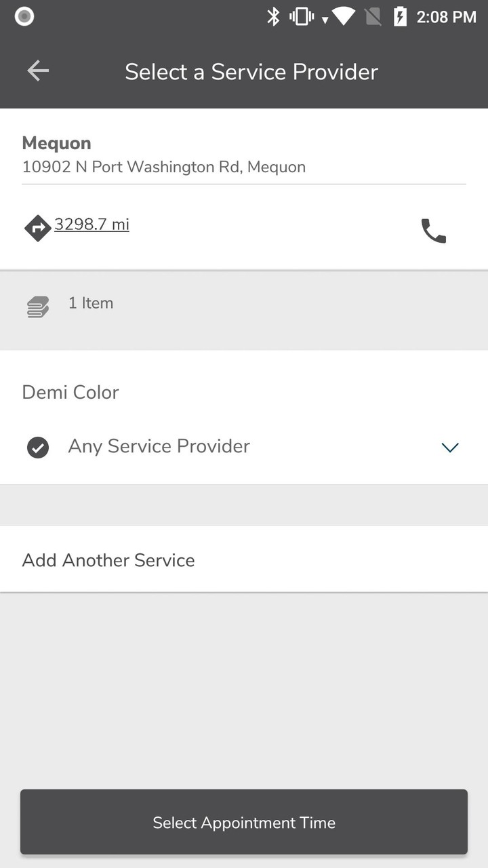488x868 pixels.
Task: Choose Add Another Service
Action: pos(108,560)
